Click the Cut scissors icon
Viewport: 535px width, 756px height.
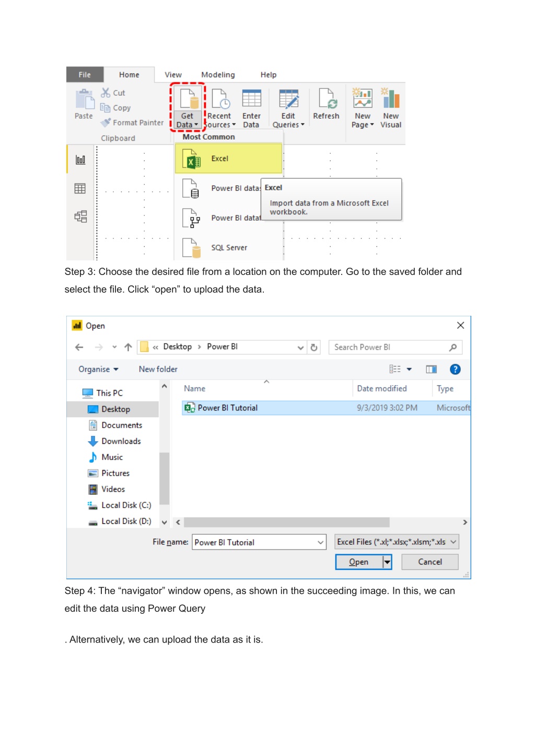[106, 93]
